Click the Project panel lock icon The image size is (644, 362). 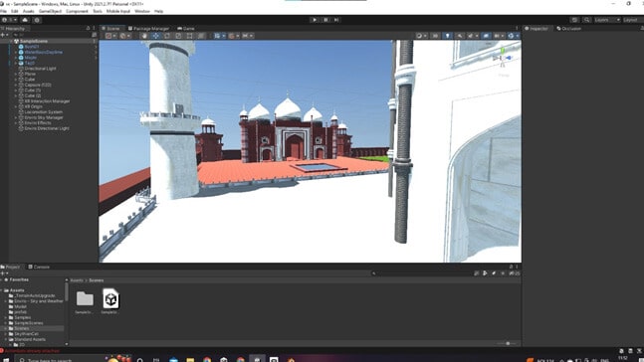click(511, 267)
